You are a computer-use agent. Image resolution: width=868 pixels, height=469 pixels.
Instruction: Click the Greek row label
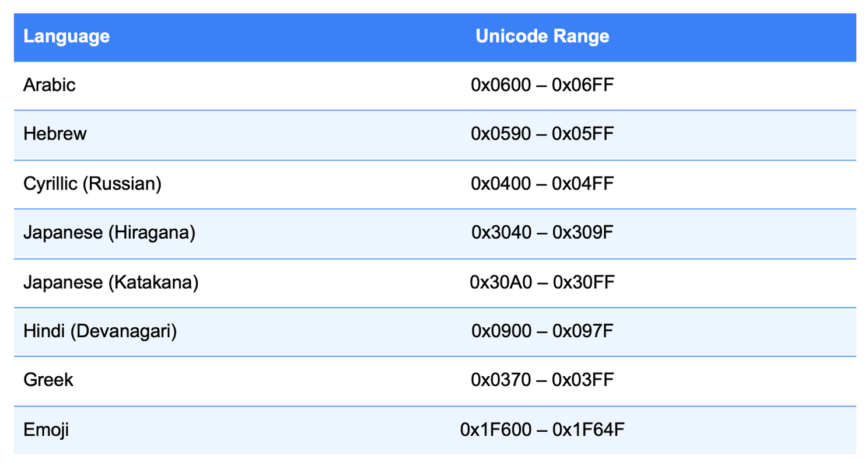point(48,380)
